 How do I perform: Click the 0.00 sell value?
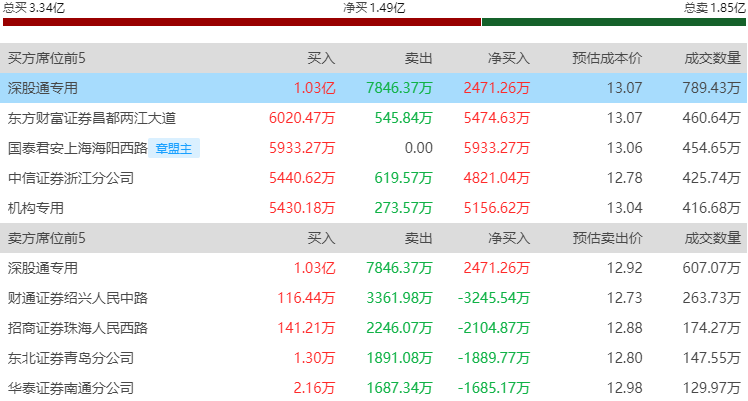tap(419, 148)
